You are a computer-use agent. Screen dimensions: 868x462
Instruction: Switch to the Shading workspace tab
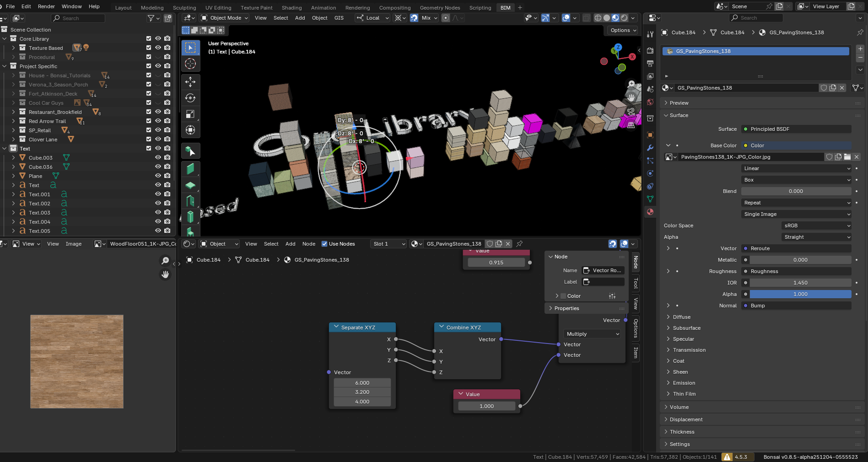(291, 8)
